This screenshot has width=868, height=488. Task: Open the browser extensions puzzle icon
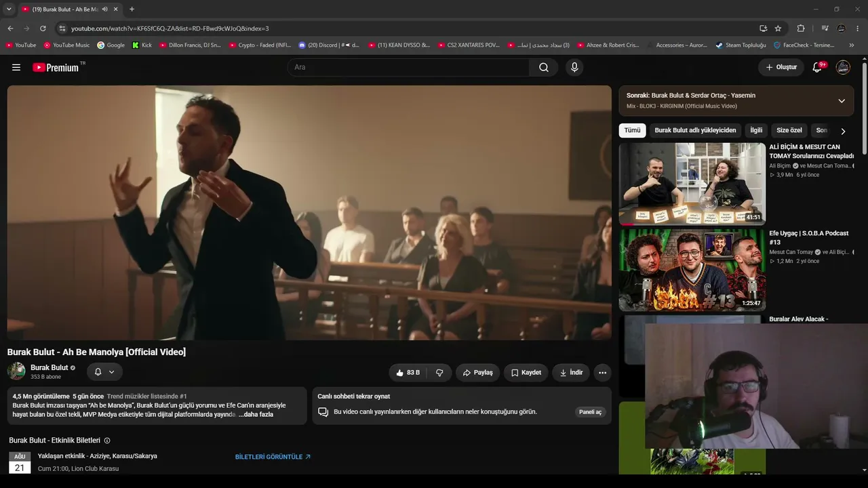[801, 28]
